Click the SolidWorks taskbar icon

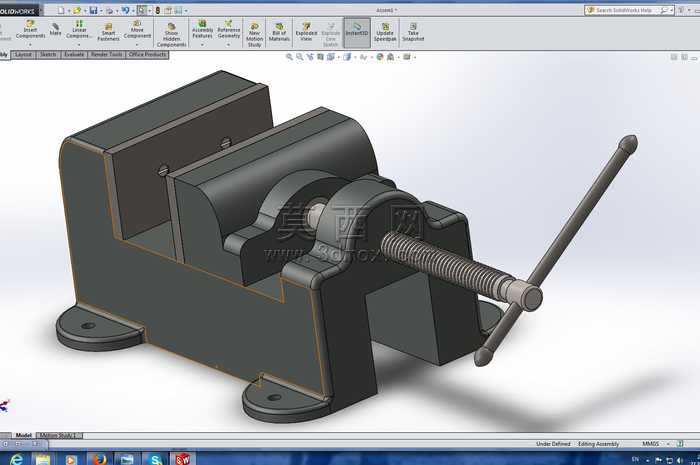(183, 459)
